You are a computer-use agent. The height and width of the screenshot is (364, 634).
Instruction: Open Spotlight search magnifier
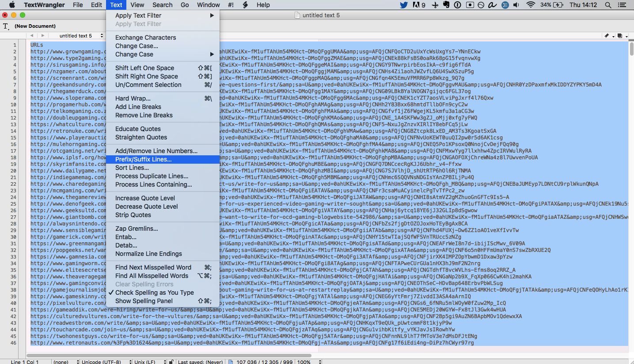[x=608, y=5]
